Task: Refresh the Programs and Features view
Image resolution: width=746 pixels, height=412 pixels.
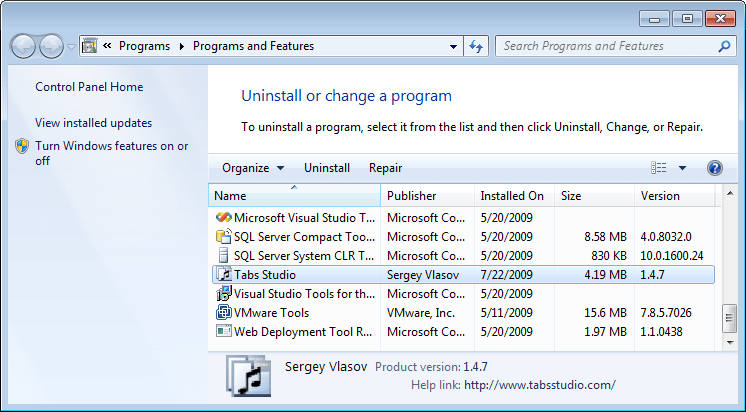Action: 476,47
